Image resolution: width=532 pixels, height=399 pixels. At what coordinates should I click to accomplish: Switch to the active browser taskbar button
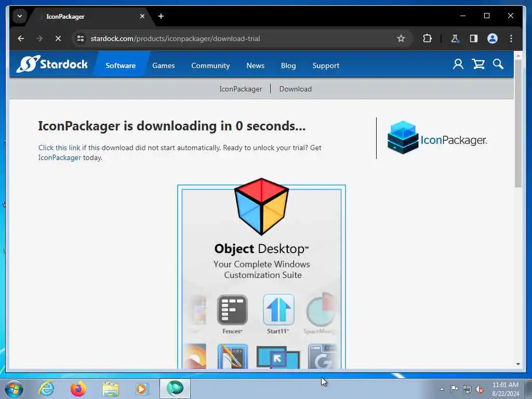(175, 389)
